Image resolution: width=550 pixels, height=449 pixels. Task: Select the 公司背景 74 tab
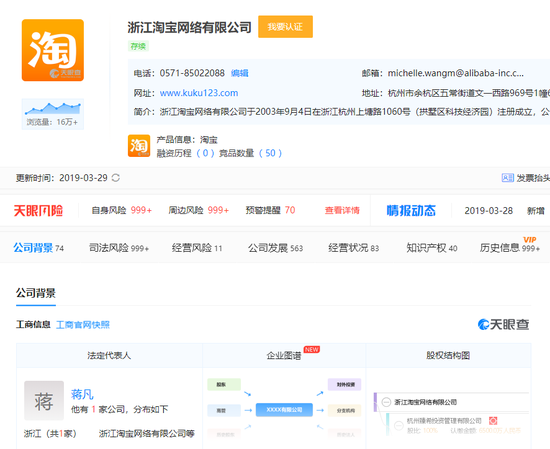coord(39,248)
